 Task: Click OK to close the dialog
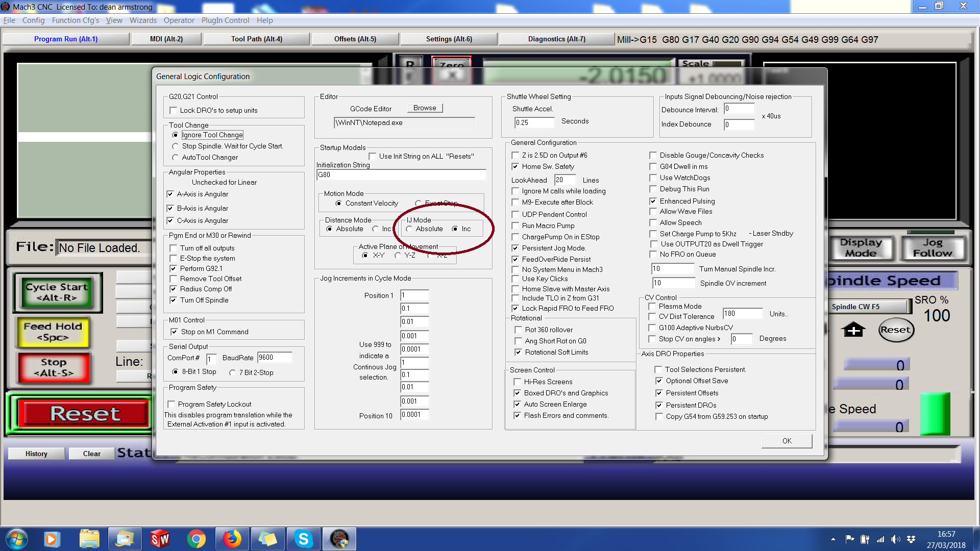pos(787,441)
